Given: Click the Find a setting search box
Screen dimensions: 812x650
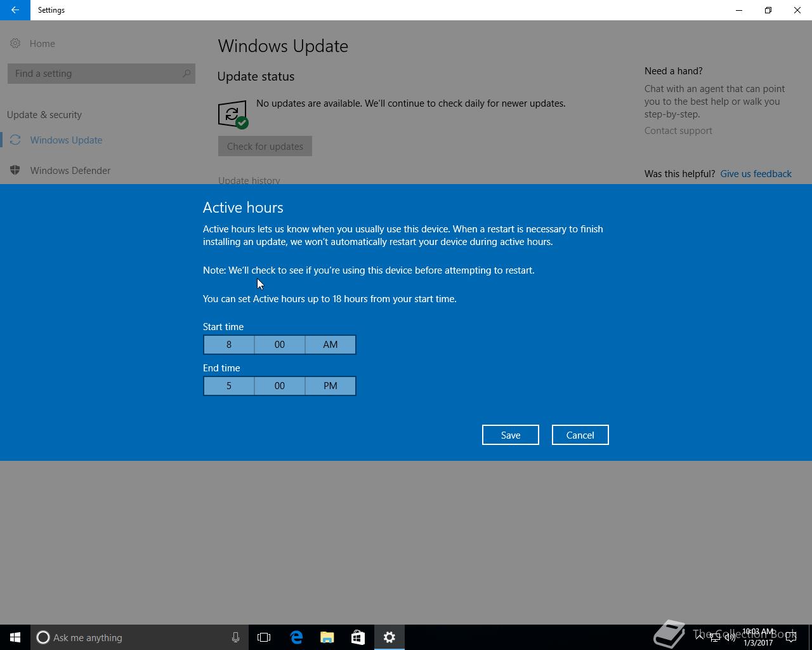Looking at the screenshot, I should pyautogui.click(x=101, y=74).
